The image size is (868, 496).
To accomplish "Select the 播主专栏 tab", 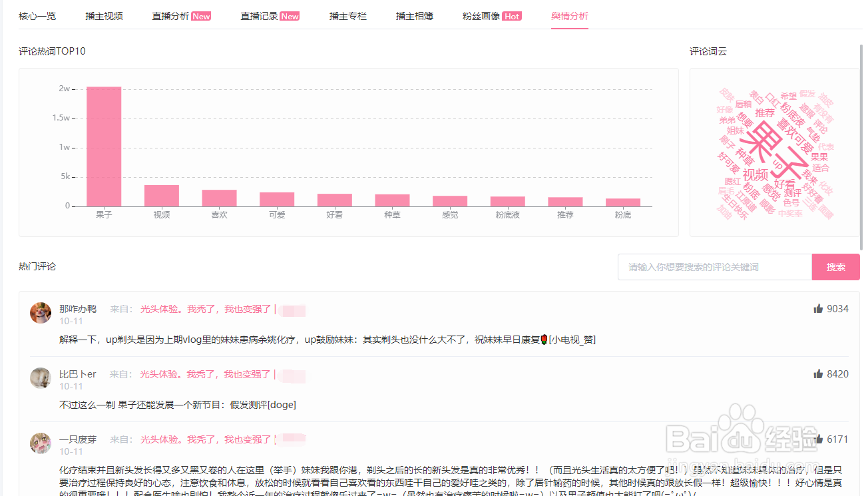I will (x=347, y=15).
